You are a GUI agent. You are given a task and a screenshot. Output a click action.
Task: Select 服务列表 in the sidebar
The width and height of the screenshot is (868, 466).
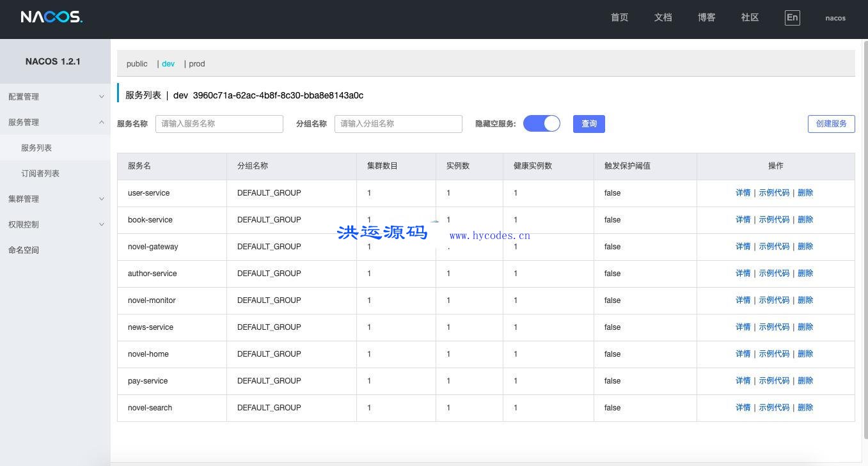(x=55, y=148)
